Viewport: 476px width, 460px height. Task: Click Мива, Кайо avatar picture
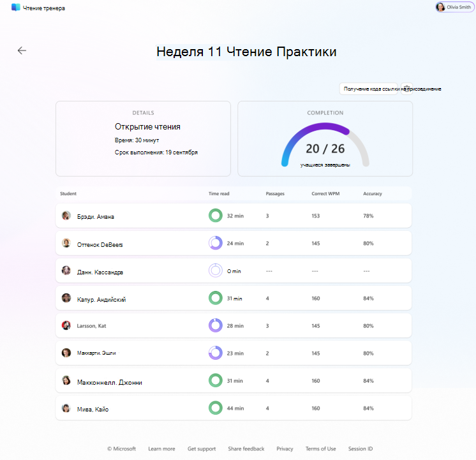pyautogui.click(x=66, y=408)
